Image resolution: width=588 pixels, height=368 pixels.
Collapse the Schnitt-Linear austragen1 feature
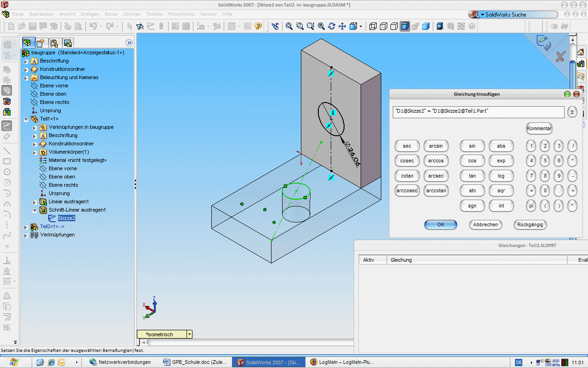coord(35,210)
